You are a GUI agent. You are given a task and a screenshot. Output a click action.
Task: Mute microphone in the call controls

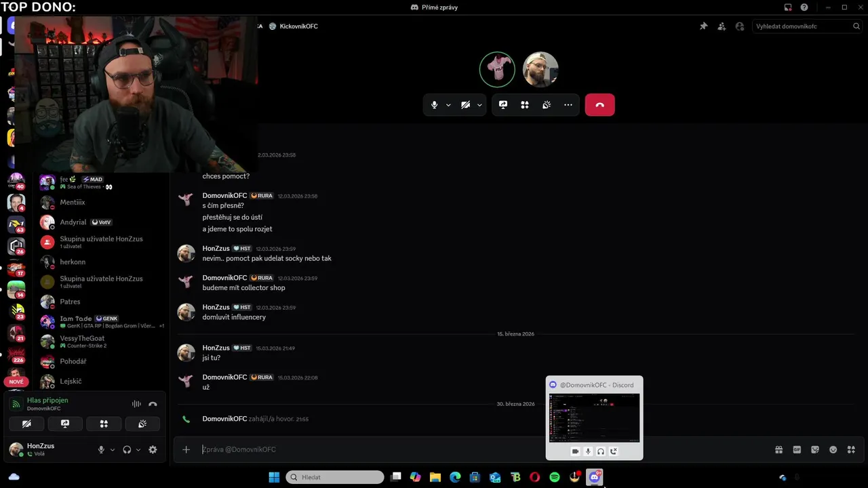[x=435, y=105]
